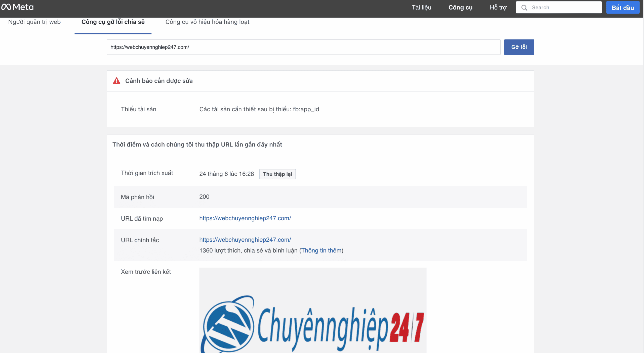
Task: Click the red warning triangle icon
Action: coord(117,81)
